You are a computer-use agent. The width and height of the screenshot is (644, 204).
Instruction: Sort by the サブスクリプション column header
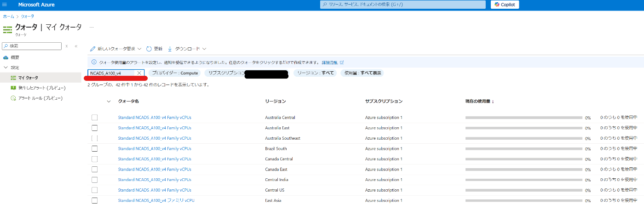click(384, 101)
